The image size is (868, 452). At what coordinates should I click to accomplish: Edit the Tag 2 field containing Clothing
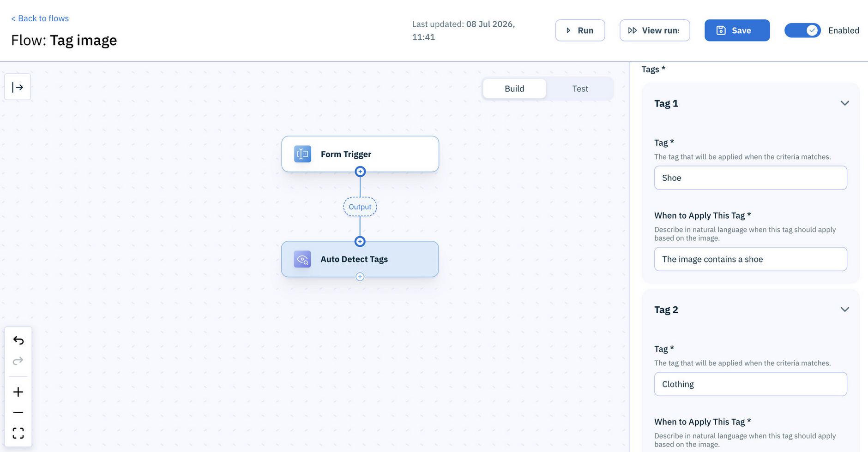click(x=751, y=384)
